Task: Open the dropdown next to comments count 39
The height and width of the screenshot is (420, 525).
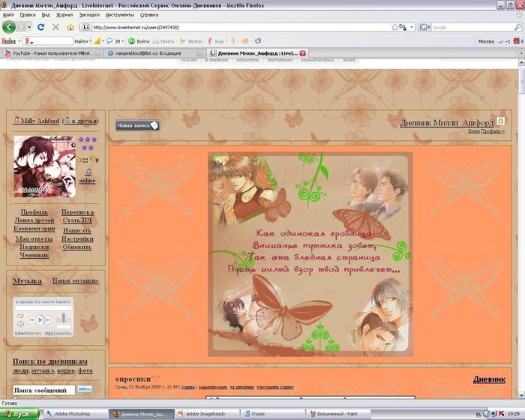Action: point(123,41)
